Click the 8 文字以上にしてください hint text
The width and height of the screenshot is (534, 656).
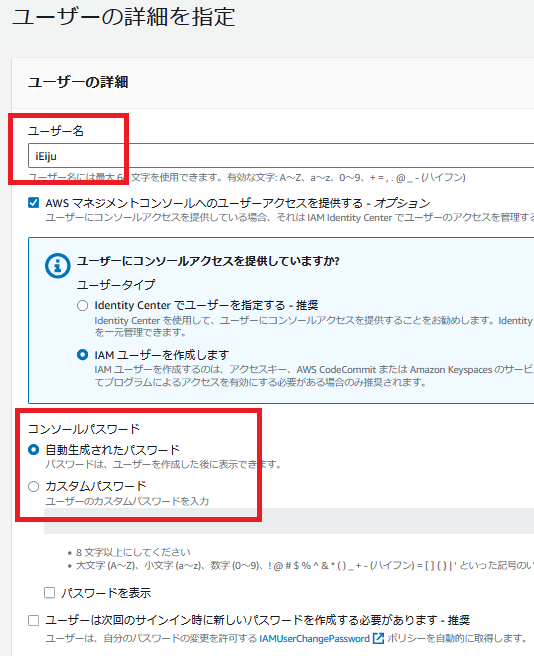coord(133,552)
